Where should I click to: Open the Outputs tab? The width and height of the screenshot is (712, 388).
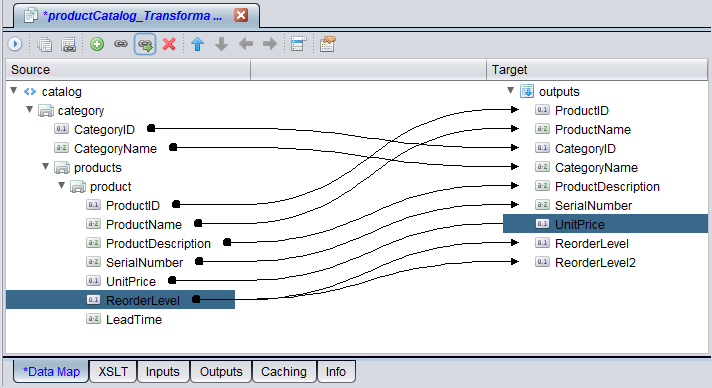[x=221, y=372]
